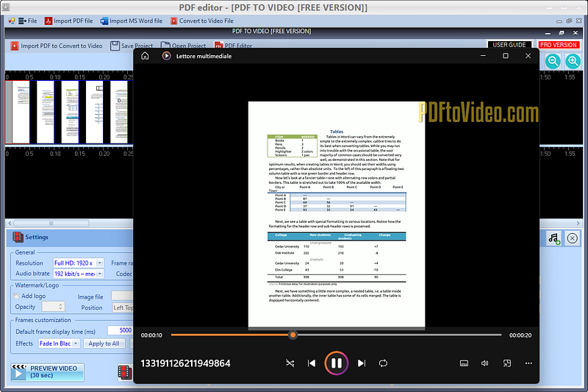Screen dimensions: 588x392
Task: Pause the video playback
Action: (337, 363)
